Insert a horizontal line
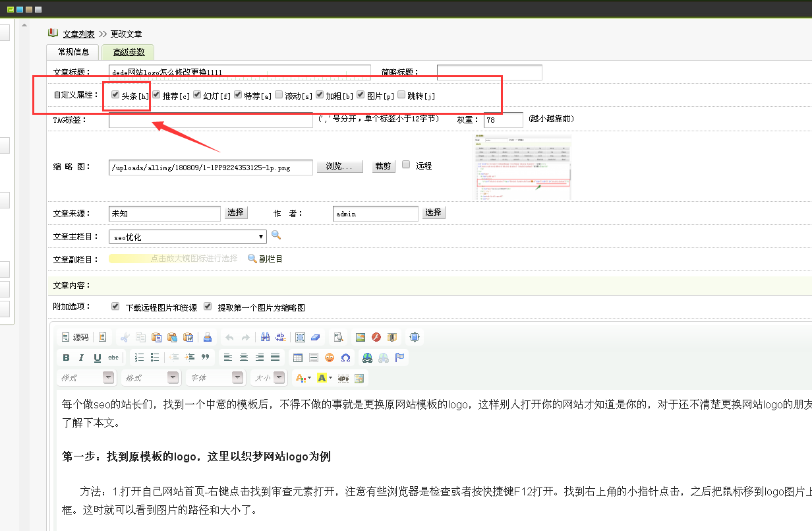Viewport: 812px width, 531px height. point(314,358)
